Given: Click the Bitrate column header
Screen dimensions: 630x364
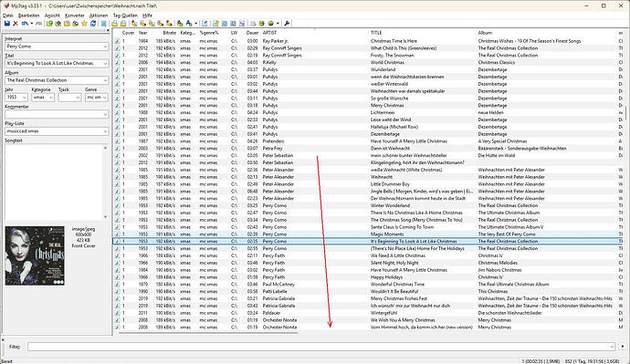Looking at the screenshot, I should (x=170, y=33).
